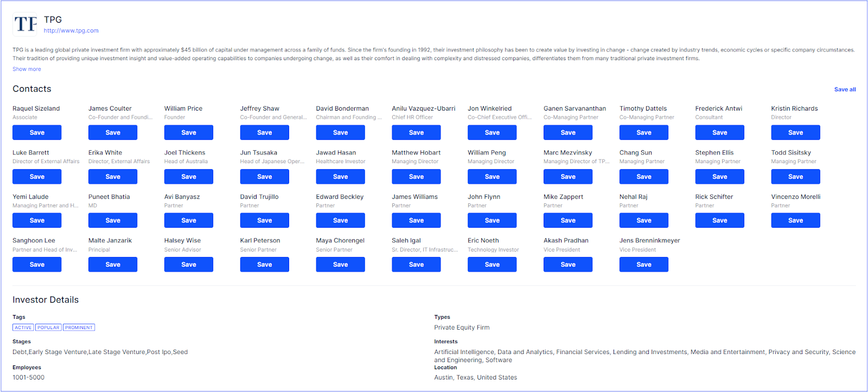The width and height of the screenshot is (868, 392).
Task: Save David Bonderman's contact
Action: [341, 132]
